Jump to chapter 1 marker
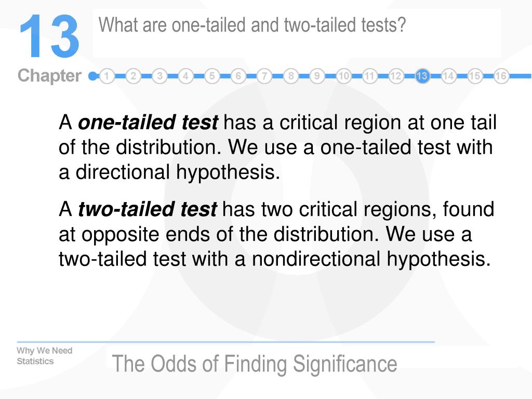Viewport: 532px width, 399px height. point(107,76)
